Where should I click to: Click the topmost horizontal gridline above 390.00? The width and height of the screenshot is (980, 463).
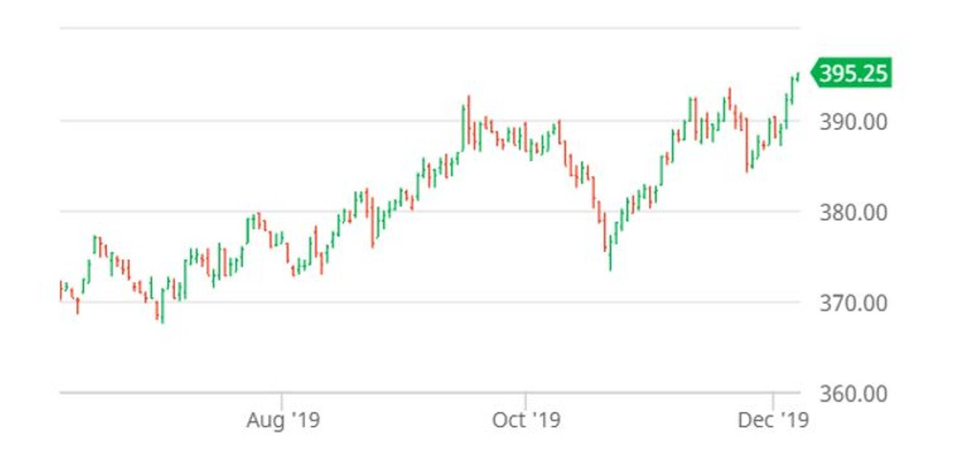click(x=429, y=28)
